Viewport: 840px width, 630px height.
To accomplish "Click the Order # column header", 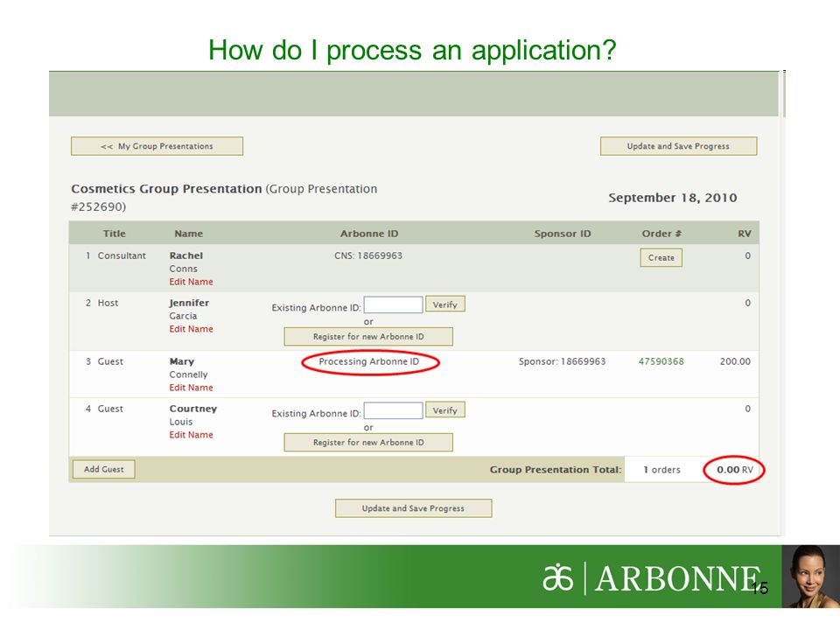I will tap(661, 234).
